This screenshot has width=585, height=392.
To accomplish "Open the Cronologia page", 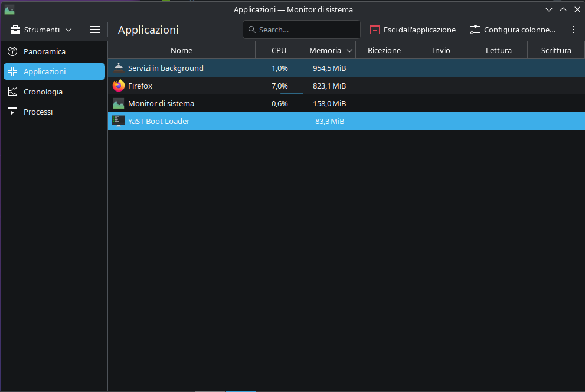I will 43,92.
